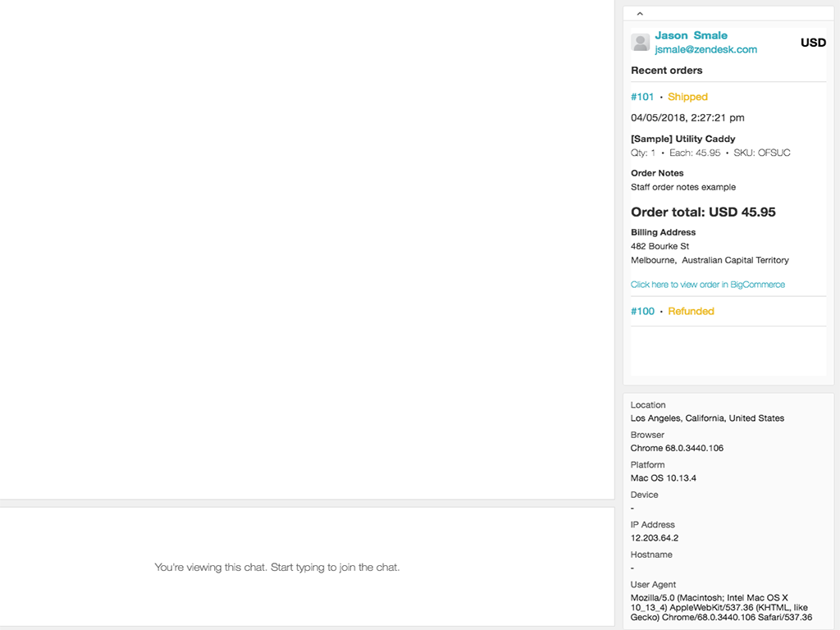This screenshot has width=840, height=630.
Task: Select the order date 04/05/2018 timestamp
Action: pos(687,117)
